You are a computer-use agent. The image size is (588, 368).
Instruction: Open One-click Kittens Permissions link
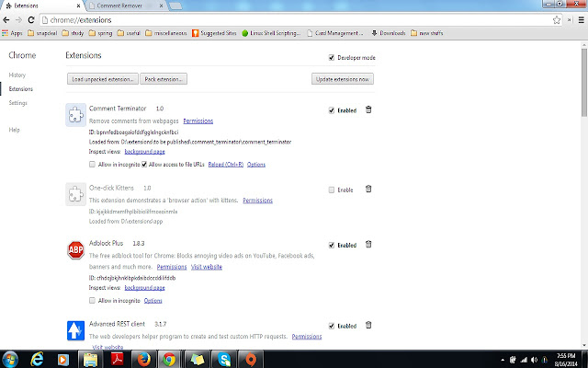(x=257, y=201)
